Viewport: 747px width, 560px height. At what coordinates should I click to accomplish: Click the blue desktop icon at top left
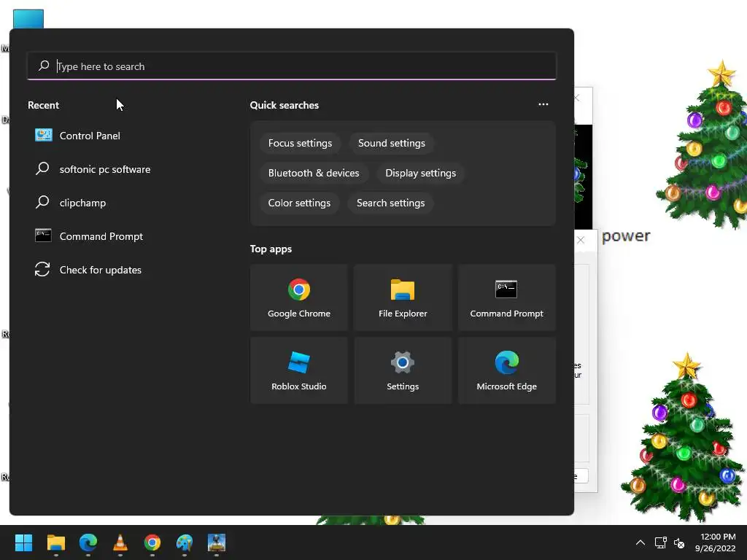pos(28,19)
